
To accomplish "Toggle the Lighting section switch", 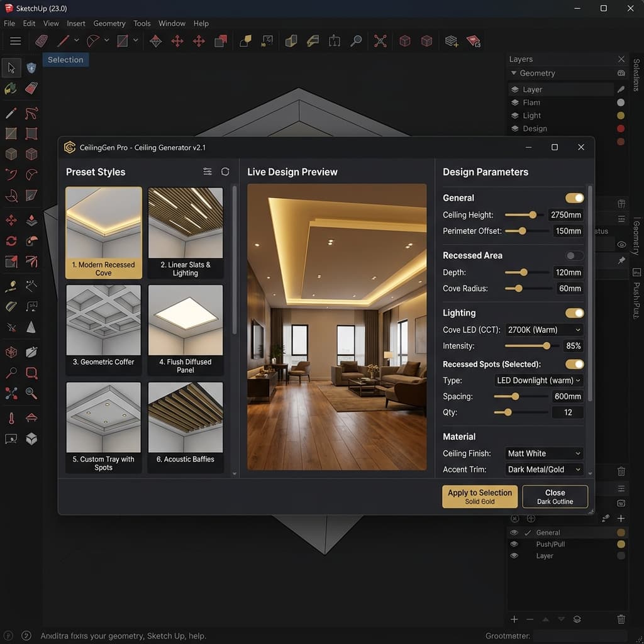I will pyautogui.click(x=574, y=313).
